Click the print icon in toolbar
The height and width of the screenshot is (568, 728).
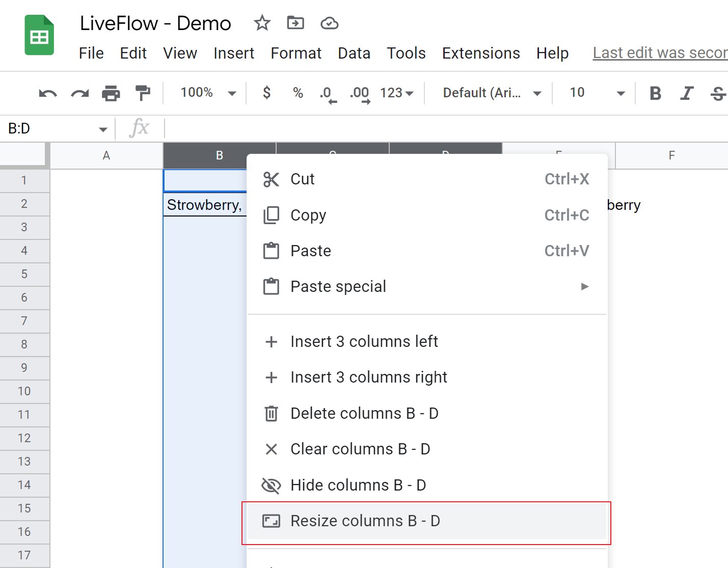pos(111,93)
